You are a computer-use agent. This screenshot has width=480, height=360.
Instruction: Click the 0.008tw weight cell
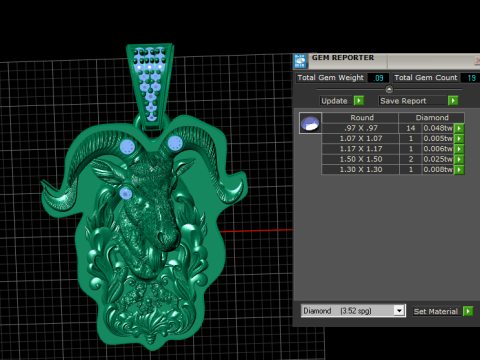[x=438, y=170]
